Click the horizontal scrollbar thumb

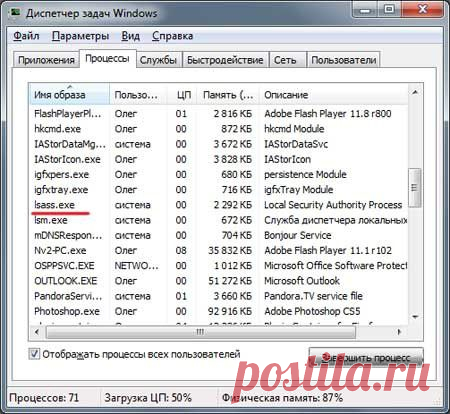click(201, 332)
